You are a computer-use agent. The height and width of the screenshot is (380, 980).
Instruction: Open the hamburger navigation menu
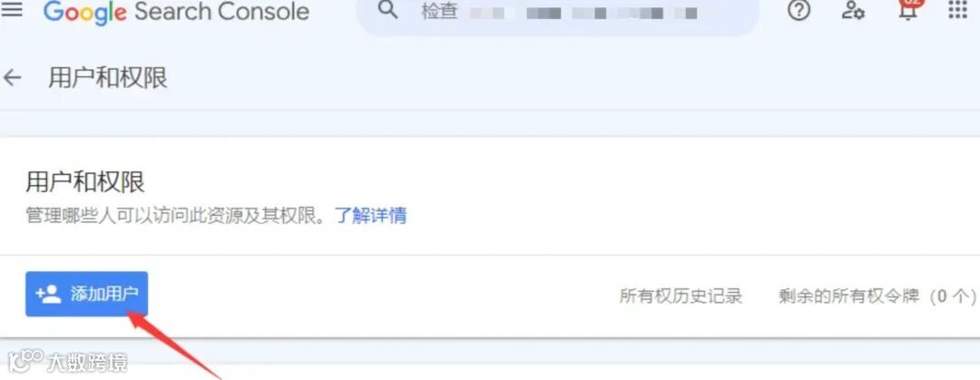13,9
